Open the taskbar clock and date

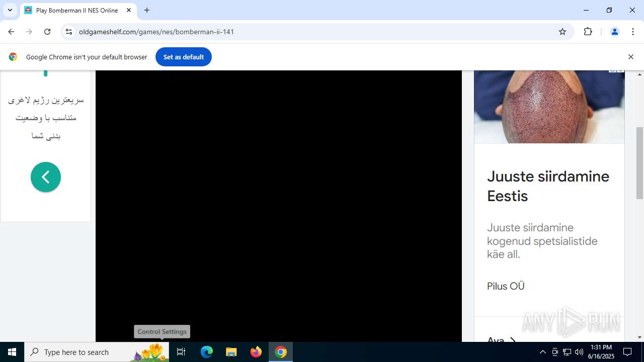(601, 352)
